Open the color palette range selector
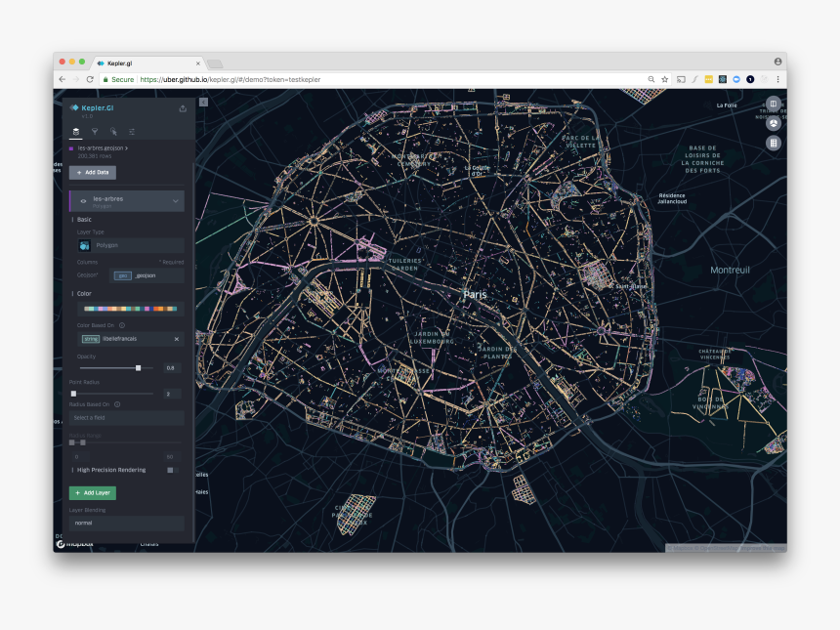This screenshot has height=630, width=840. (x=131, y=309)
